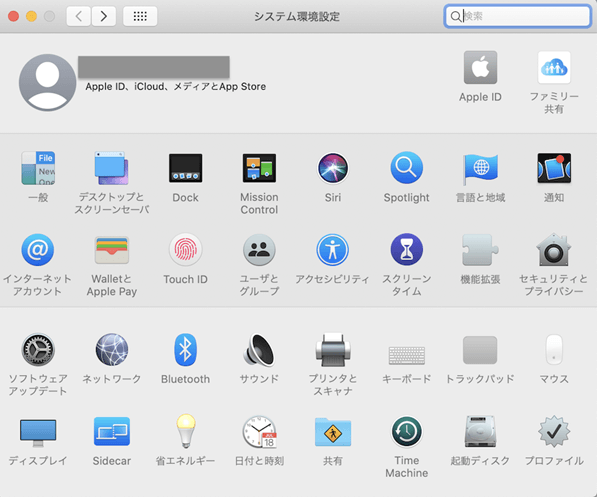Open ファミリー共有 (Family Sharing) pane

(x=554, y=68)
